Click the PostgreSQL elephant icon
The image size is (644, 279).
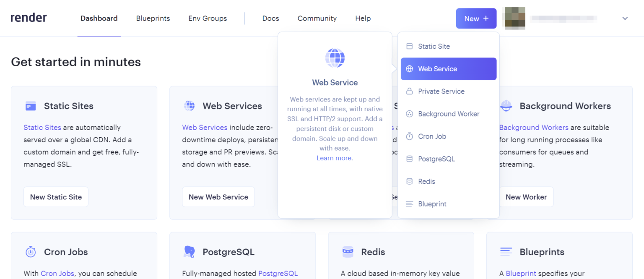189,251
